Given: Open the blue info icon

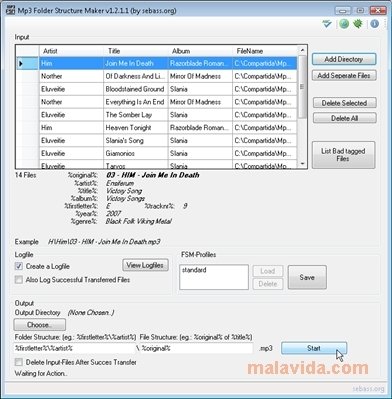Looking at the screenshot, I should coord(375,24).
